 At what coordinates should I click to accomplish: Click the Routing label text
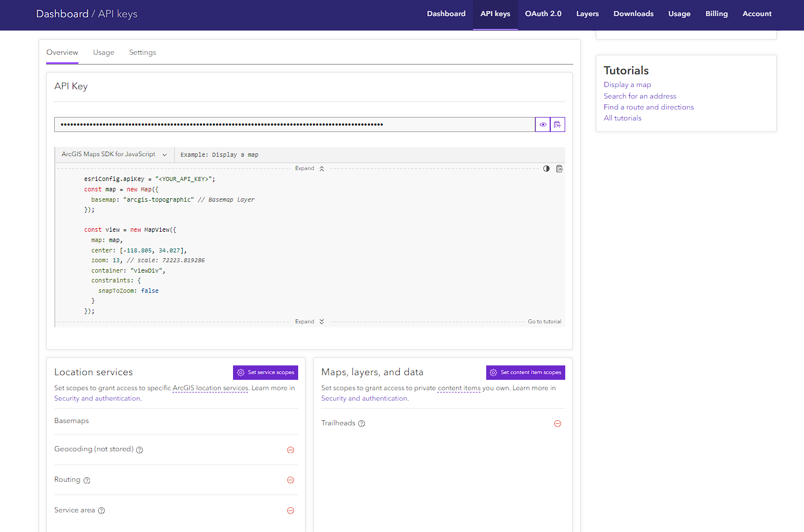tap(67, 480)
